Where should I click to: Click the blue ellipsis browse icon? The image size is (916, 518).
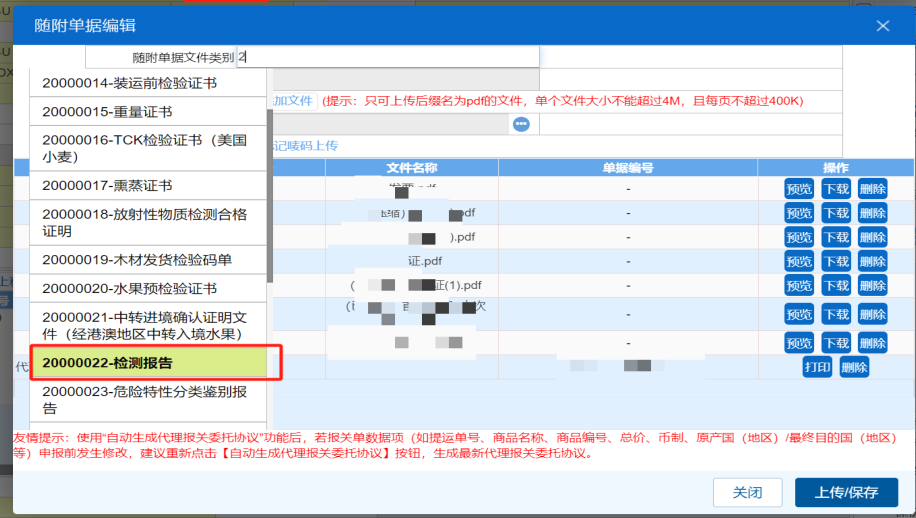(x=521, y=124)
